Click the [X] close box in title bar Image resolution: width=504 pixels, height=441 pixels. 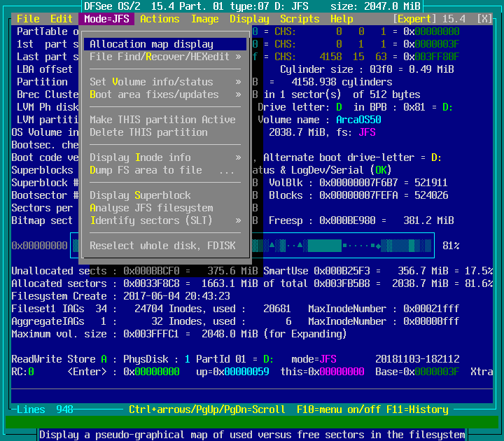(484, 19)
